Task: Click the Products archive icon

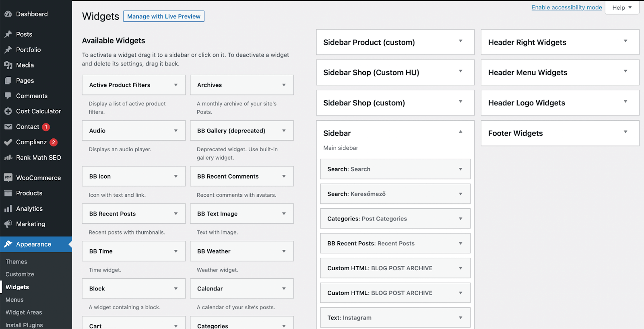Action: coord(8,193)
